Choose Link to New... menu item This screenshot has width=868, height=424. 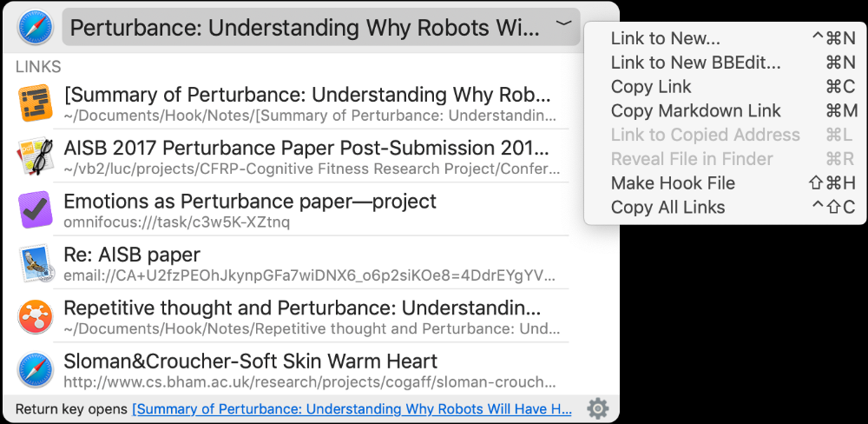click(x=665, y=38)
